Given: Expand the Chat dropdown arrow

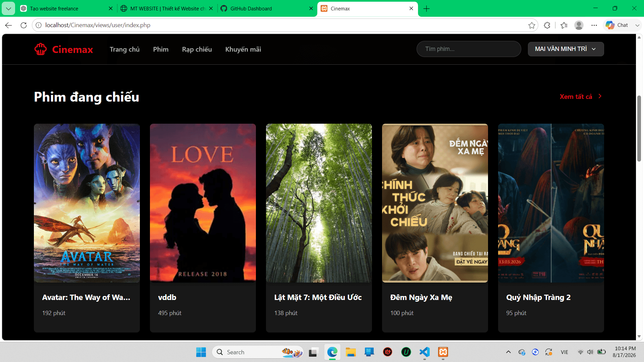Looking at the screenshot, I should coord(637,25).
